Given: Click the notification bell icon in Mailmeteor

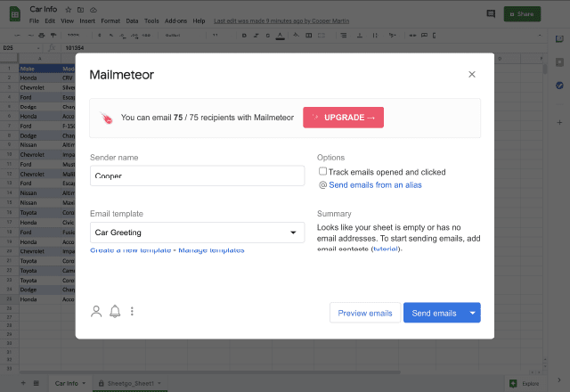Looking at the screenshot, I should coord(115,312).
